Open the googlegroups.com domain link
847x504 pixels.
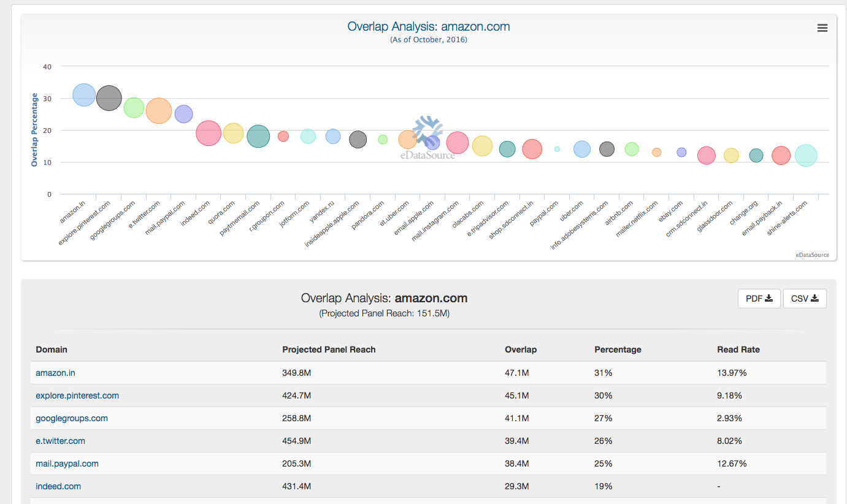point(72,418)
